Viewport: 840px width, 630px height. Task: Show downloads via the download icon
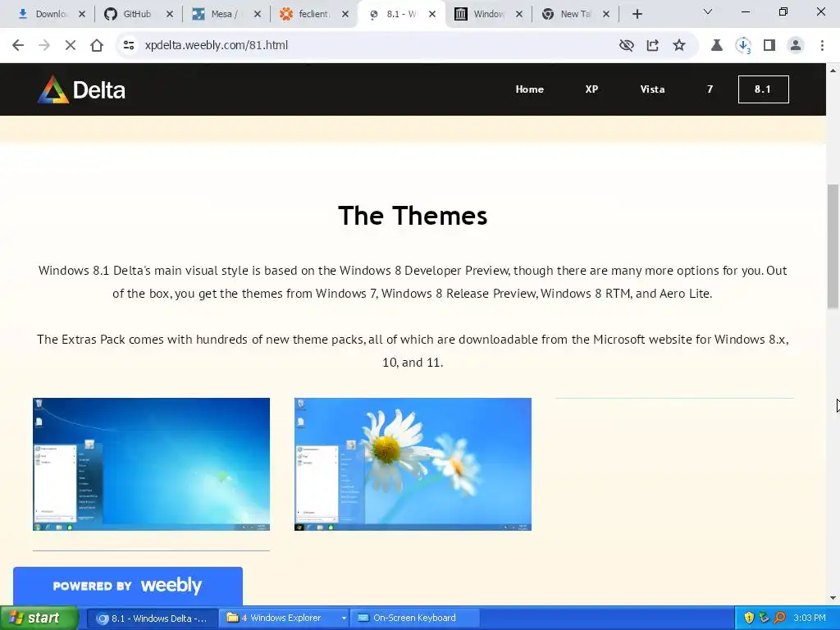(x=743, y=45)
